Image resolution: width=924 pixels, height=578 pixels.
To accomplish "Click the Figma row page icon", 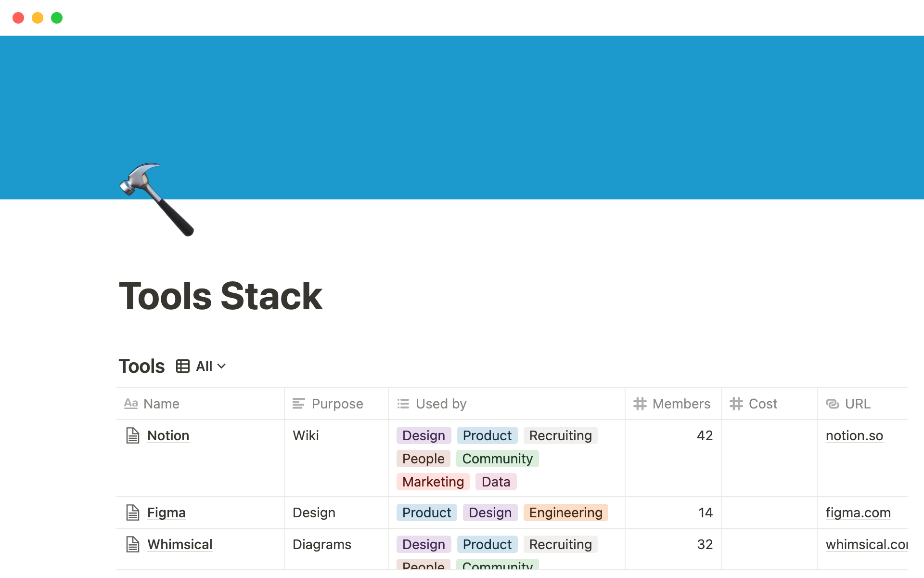I will coord(133,512).
